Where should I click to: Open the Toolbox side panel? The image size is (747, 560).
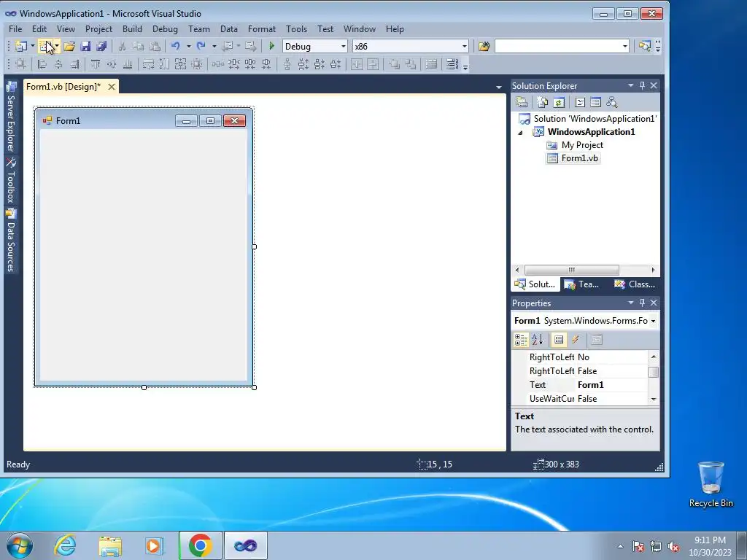click(x=10, y=181)
